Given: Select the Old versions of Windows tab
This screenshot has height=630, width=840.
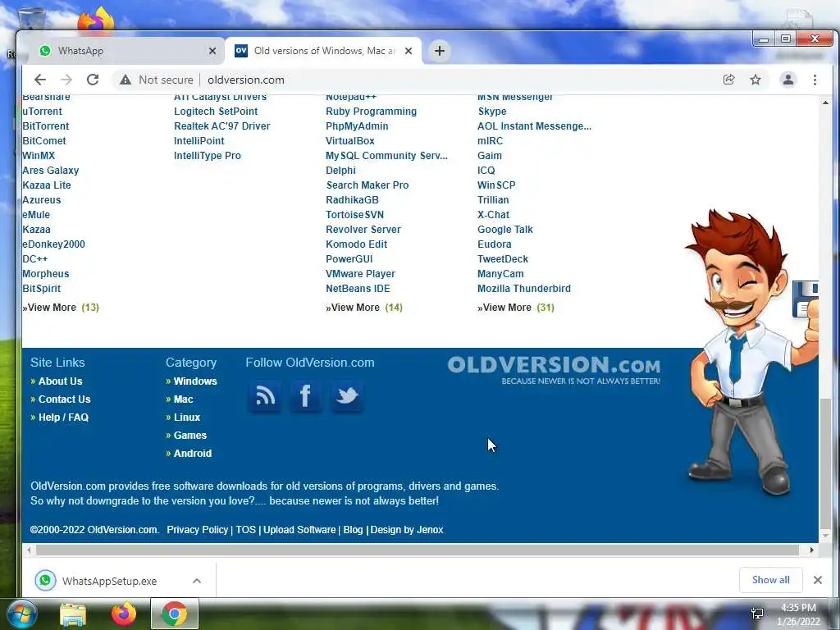Looking at the screenshot, I should pyautogui.click(x=323, y=51).
